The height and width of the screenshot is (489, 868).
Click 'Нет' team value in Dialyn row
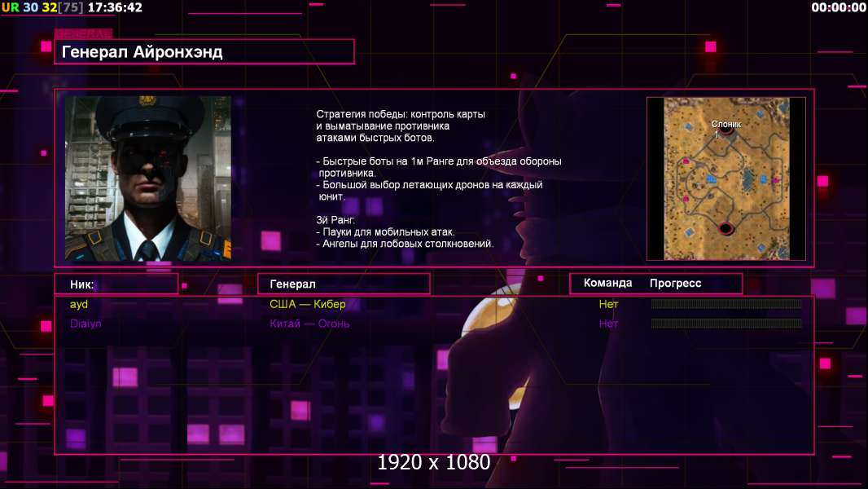(608, 324)
